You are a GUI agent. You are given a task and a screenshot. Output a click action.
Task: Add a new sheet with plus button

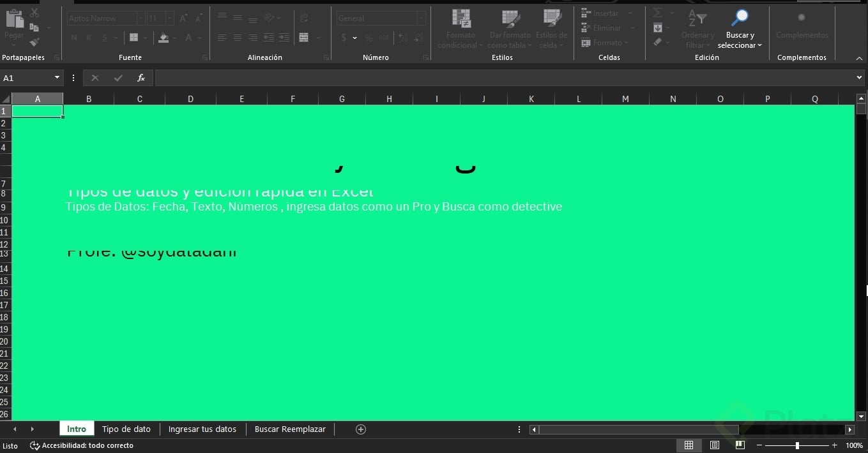(361, 429)
